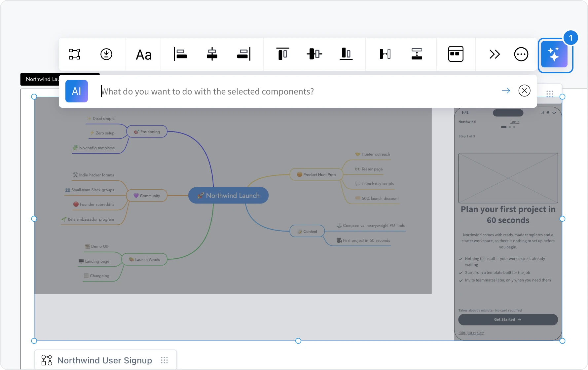This screenshot has width=588, height=370.
Task: Click the image placeholder in phone mockup
Action: point(508,178)
